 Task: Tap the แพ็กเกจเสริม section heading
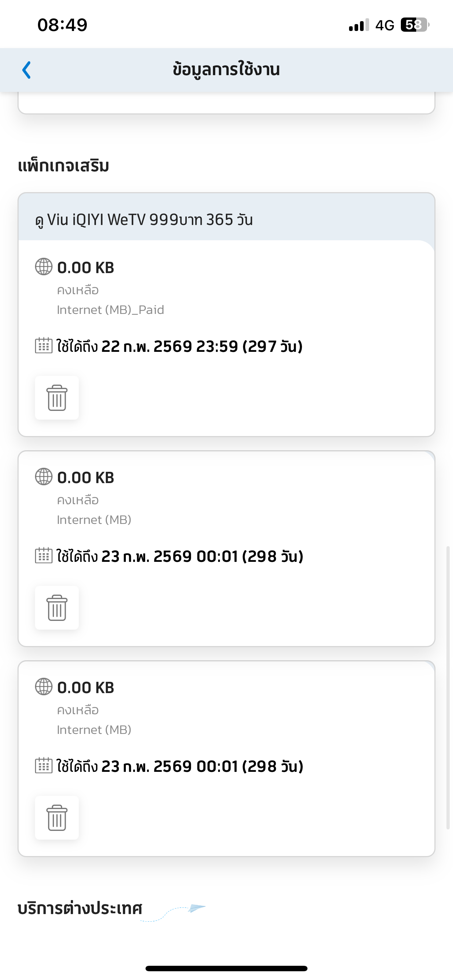(x=63, y=166)
